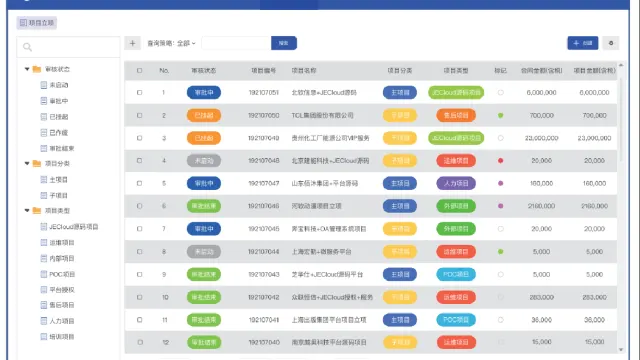640x360 pixels.
Task: Click the icon beside 人力项目 tree node
Action: point(44,321)
